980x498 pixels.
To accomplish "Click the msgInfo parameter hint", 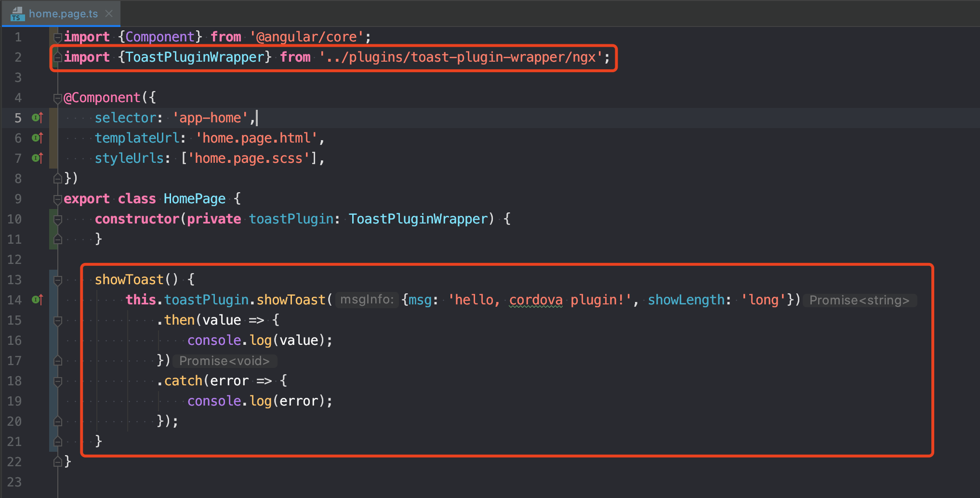I will (x=367, y=300).
